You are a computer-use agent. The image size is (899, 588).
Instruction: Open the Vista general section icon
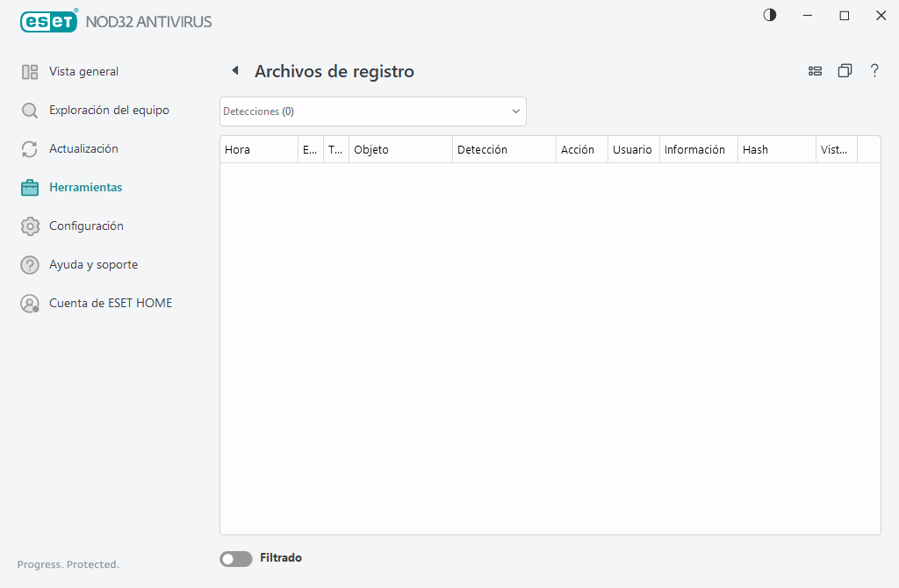click(x=30, y=71)
